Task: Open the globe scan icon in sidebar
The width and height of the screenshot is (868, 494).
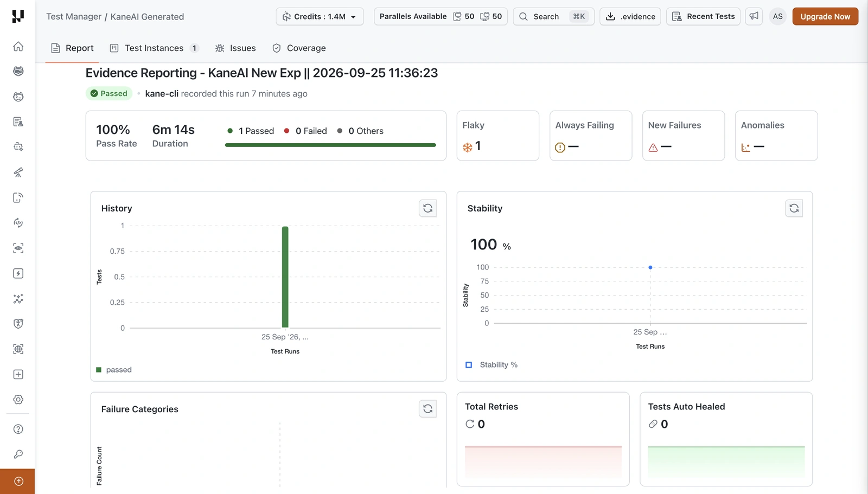Action: pos(18,349)
